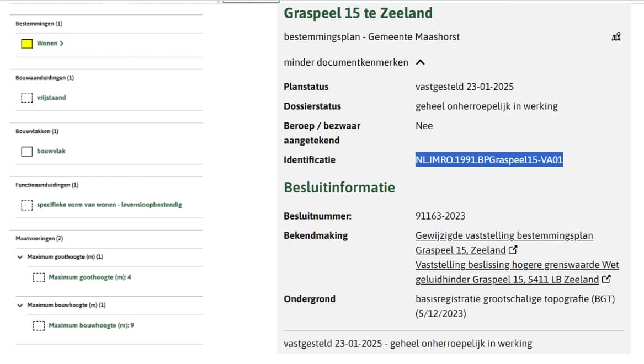Viewport: 644px width, 364px height.
Task: Open 'Gewijzigde vaststelling bestemmingsplan' link
Action: (x=504, y=236)
